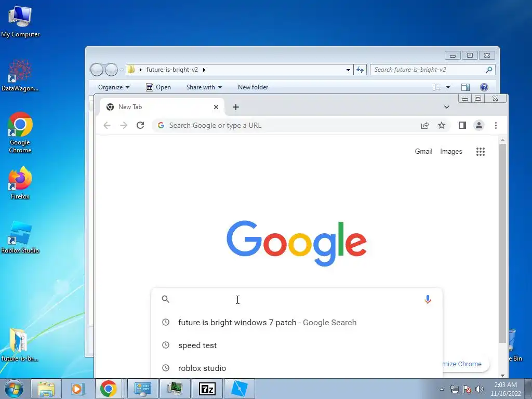532x399 pixels.
Task: Click Explorer's refresh button
Action: pyautogui.click(x=360, y=70)
